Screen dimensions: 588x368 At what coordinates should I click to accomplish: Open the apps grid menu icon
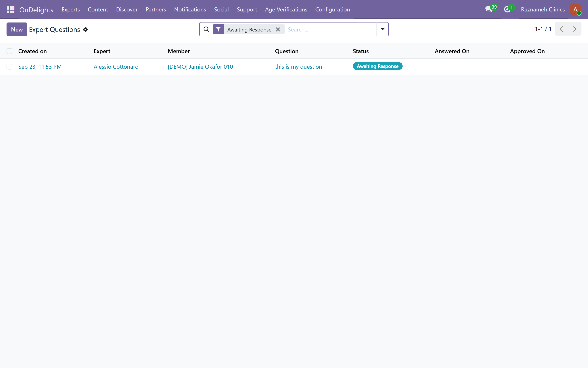coord(11,9)
